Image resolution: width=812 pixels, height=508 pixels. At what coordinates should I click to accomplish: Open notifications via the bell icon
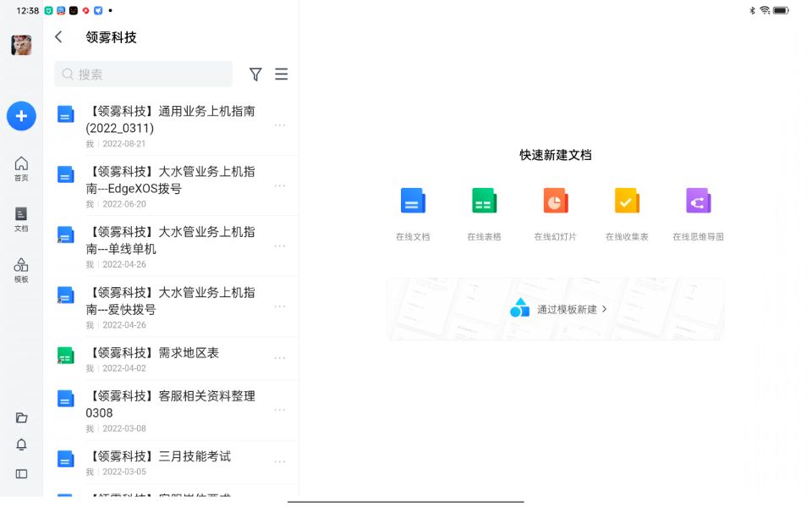click(21, 444)
